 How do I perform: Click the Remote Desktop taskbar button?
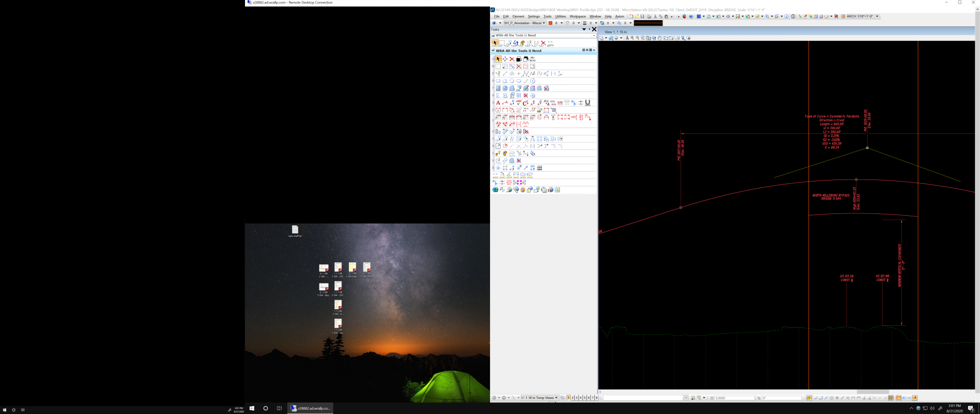[x=310, y=408]
